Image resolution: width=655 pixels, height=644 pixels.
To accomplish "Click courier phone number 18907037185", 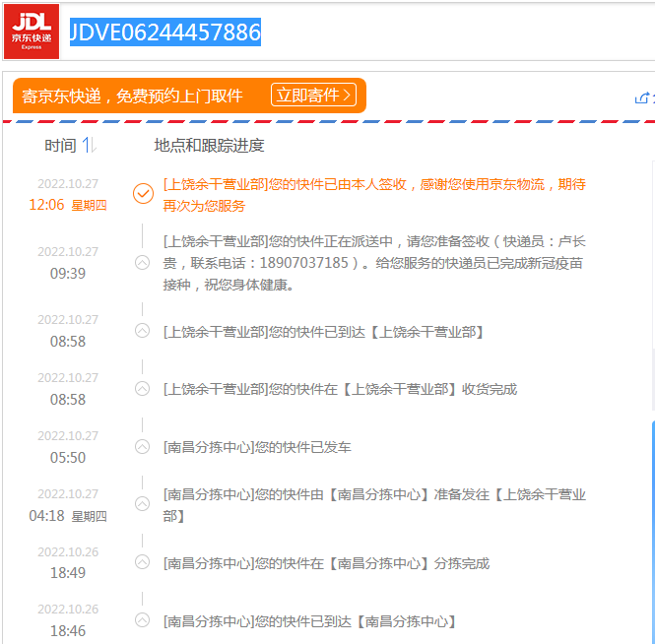I will pos(303,263).
